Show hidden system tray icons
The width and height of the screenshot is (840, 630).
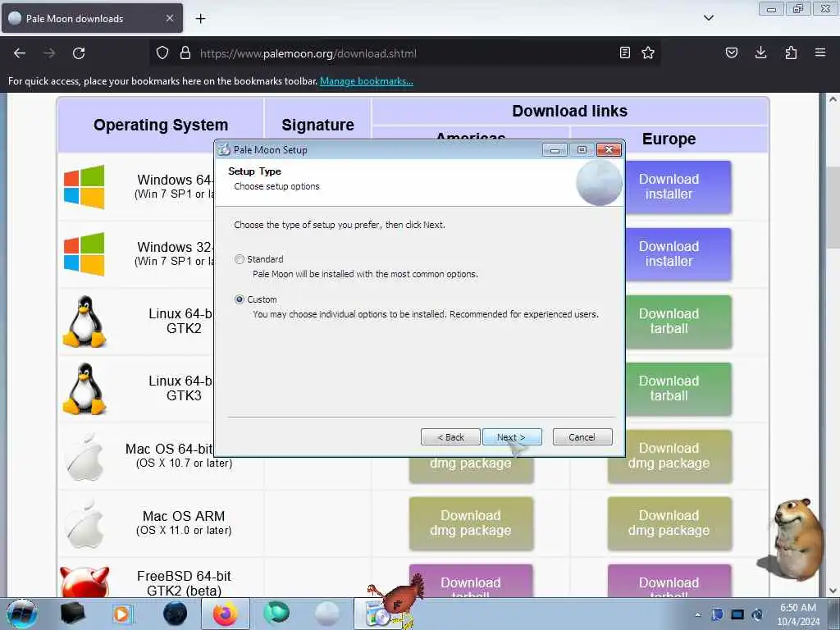697,615
